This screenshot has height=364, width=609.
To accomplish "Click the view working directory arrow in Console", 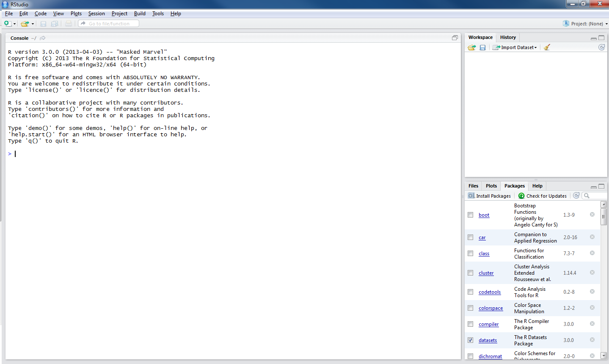I will pos(43,38).
